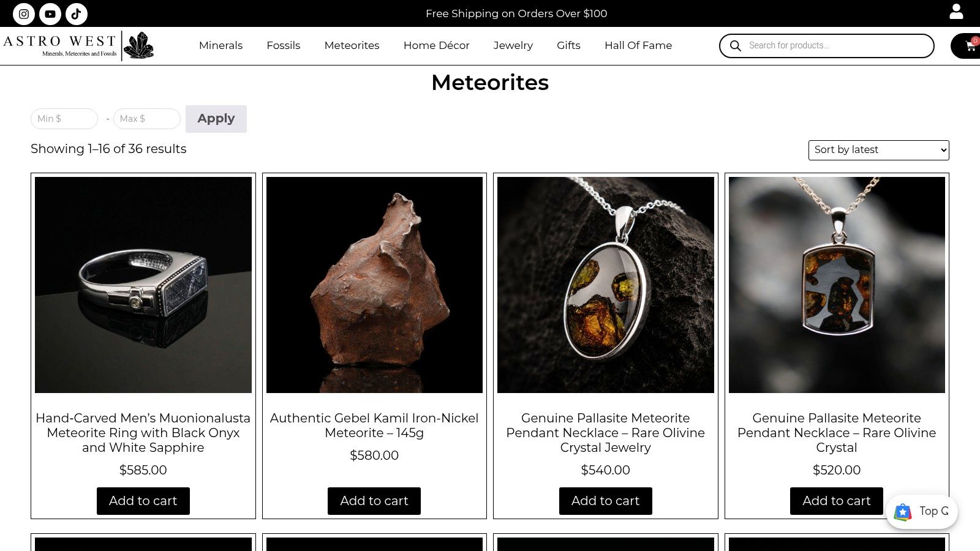The image size is (980, 551).
Task: Click the Showing 1–16 of 36 results text
Action: click(x=108, y=149)
